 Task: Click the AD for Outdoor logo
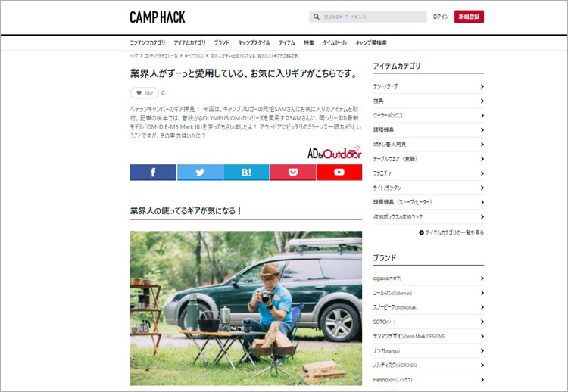tap(334, 153)
